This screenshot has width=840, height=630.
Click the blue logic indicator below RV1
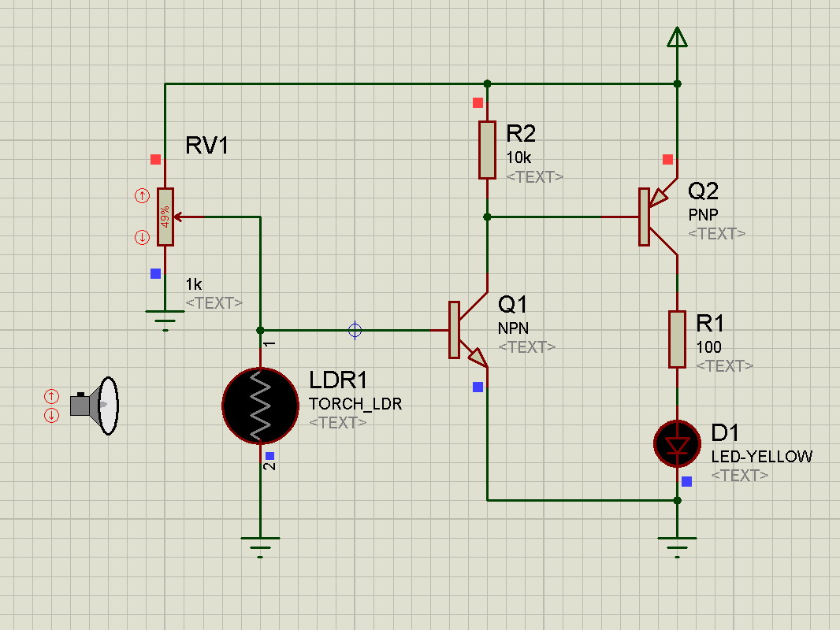pos(156,273)
